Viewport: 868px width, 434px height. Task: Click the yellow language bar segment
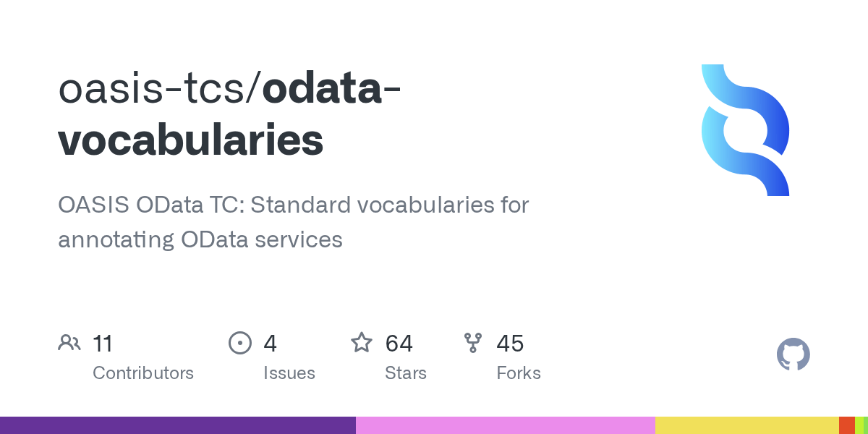point(747,425)
